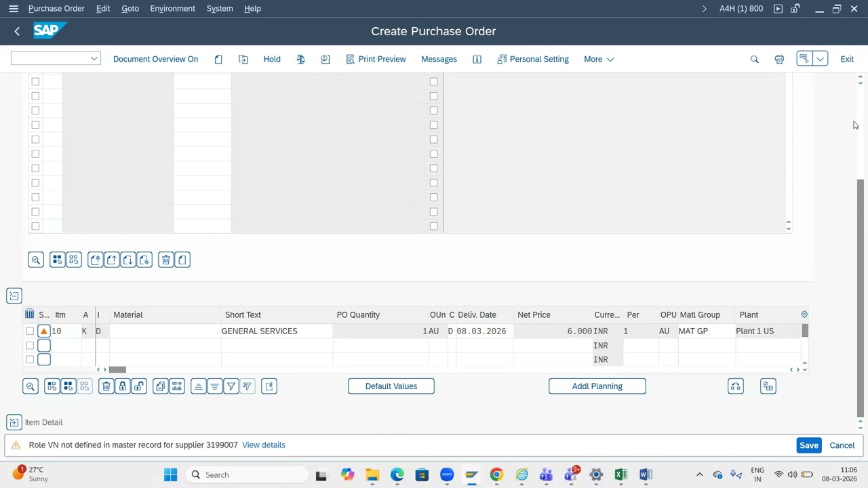Viewport: 868px width, 488px height.
Task: Click the Help information icon in toolbar
Action: pos(477,59)
